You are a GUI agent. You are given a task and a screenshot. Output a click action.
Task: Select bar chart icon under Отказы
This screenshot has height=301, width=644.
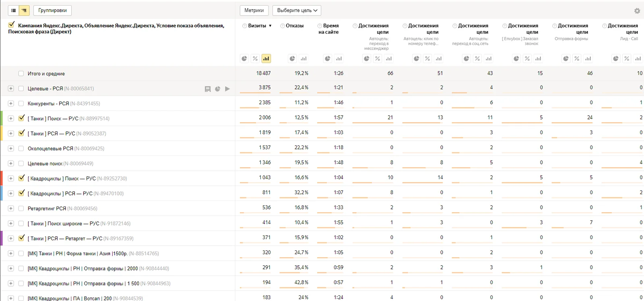[303, 59]
